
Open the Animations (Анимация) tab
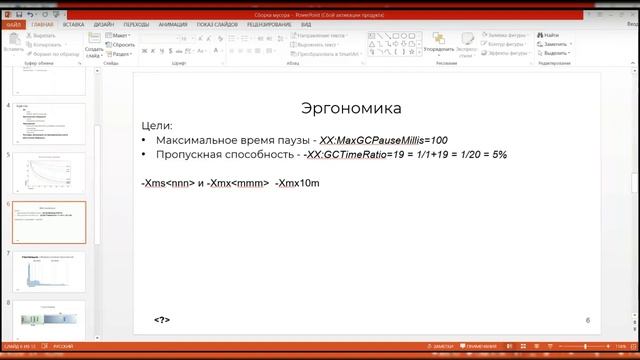pyautogui.click(x=173, y=25)
